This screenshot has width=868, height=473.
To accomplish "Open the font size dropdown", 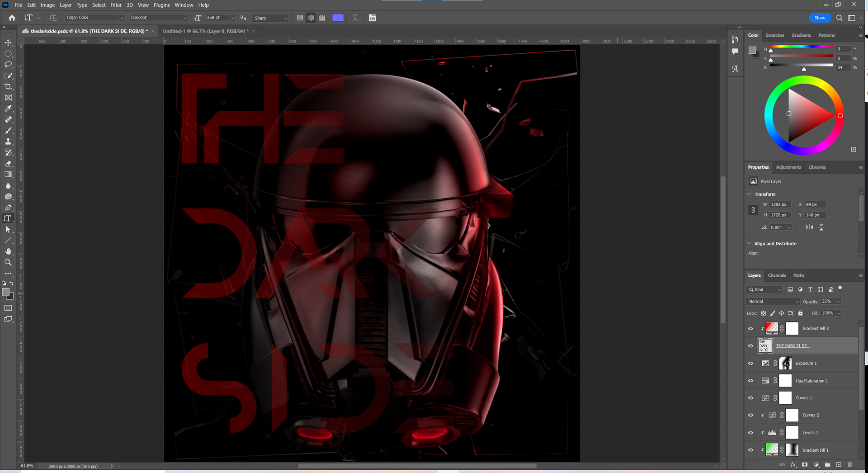I will (232, 18).
